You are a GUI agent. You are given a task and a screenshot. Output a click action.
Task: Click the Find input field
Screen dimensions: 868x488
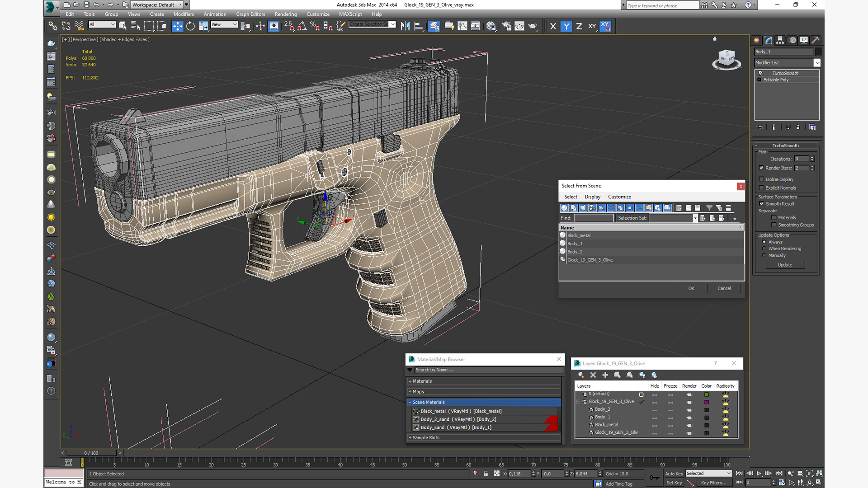(594, 218)
